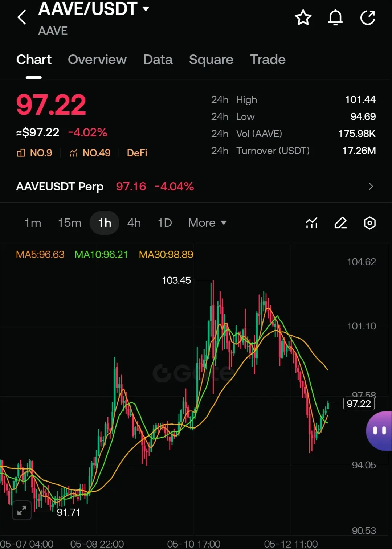This screenshot has width=392, height=549.
Task: Tap the 24h Vol value 175.98K
Action: [x=357, y=134]
